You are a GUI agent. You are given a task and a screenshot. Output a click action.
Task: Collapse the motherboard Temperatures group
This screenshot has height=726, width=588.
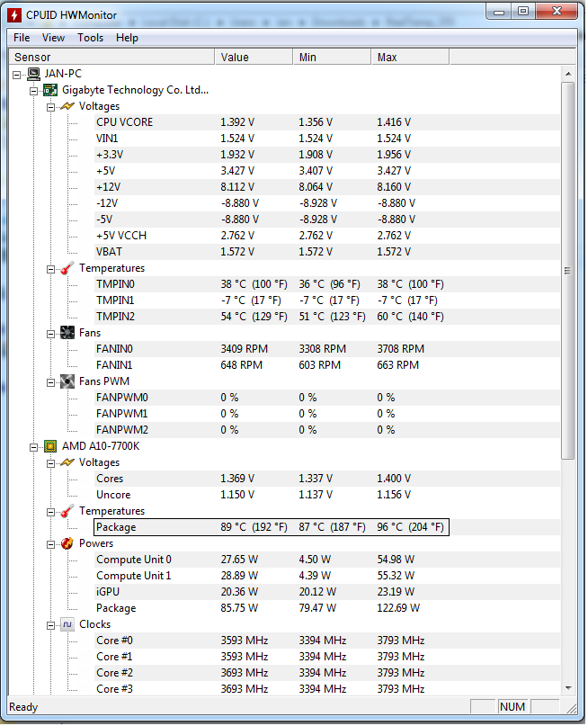point(51,269)
